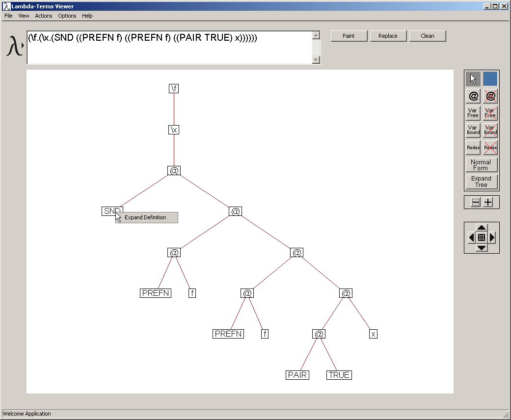Click the PAIR node in the tree
Viewport: 511px width, 420px height.
coord(297,375)
